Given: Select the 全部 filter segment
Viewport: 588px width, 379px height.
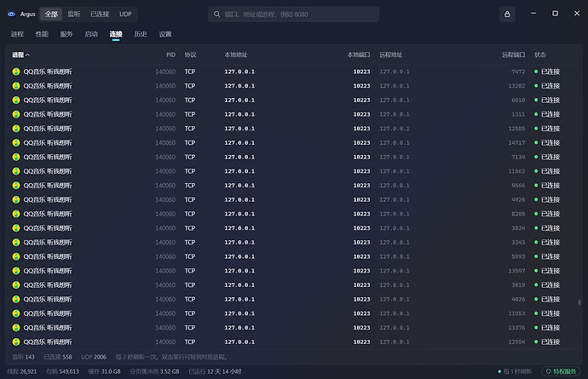Looking at the screenshot, I should click(x=51, y=14).
